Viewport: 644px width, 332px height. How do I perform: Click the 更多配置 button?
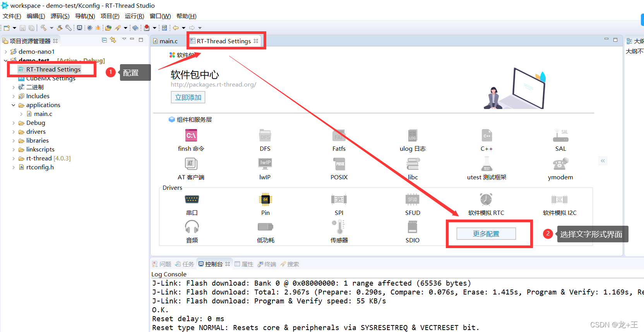click(x=486, y=234)
